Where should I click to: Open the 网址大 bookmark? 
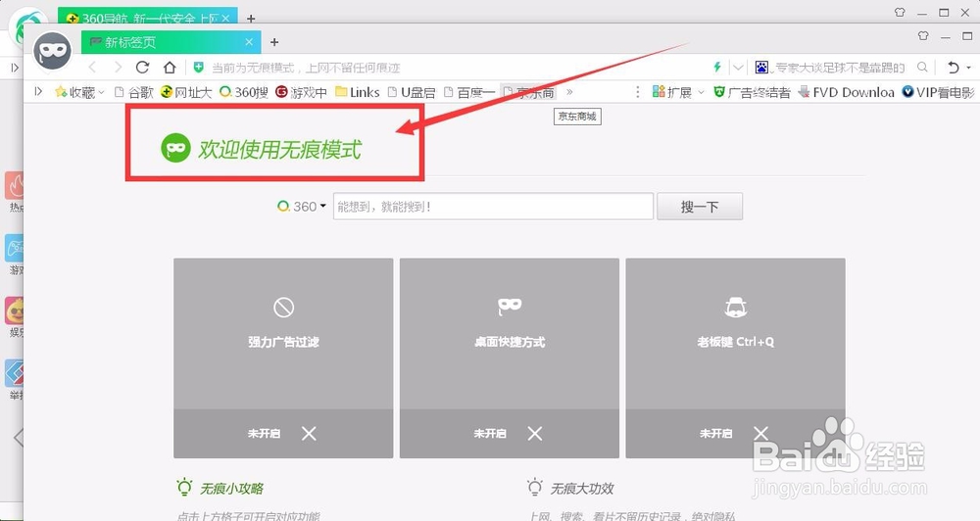coord(185,92)
